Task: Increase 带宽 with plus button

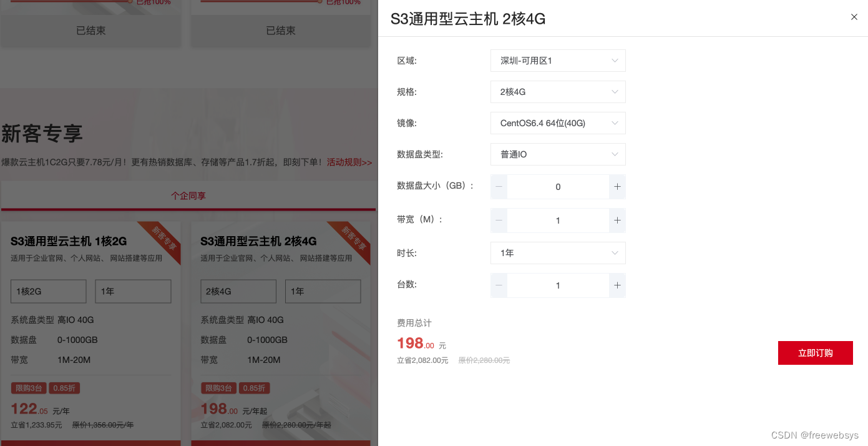Action: point(617,221)
